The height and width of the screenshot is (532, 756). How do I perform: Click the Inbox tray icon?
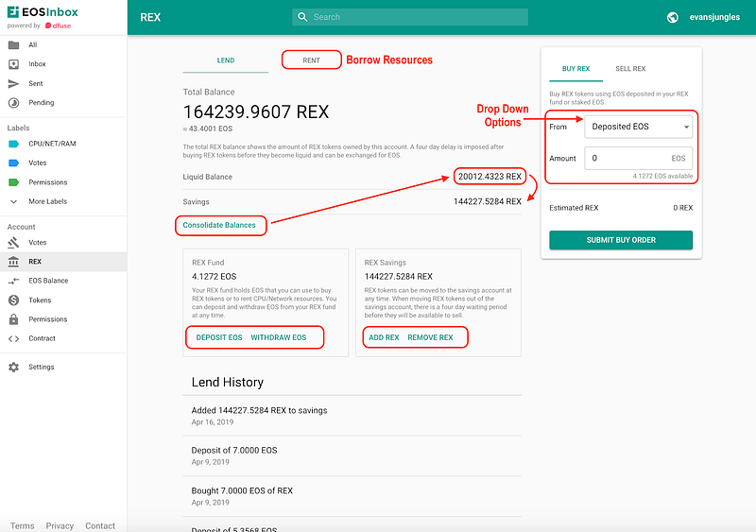tap(13, 64)
